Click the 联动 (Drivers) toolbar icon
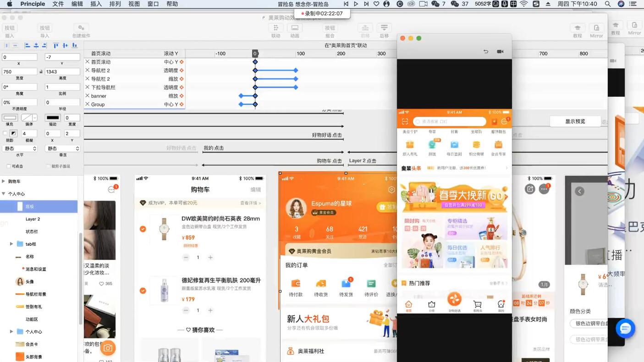The image size is (644, 362). tap(275, 28)
